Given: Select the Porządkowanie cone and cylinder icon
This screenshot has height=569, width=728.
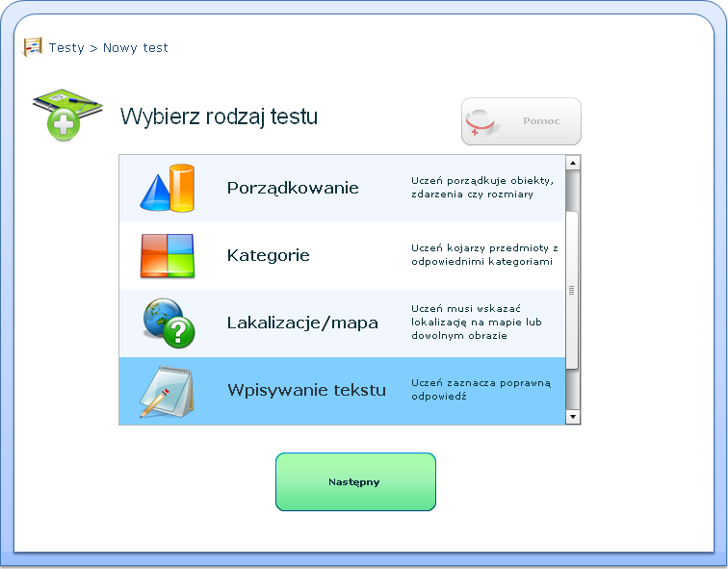Looking at the screenshot, I should pyautogui.click(x=168, y=188).
